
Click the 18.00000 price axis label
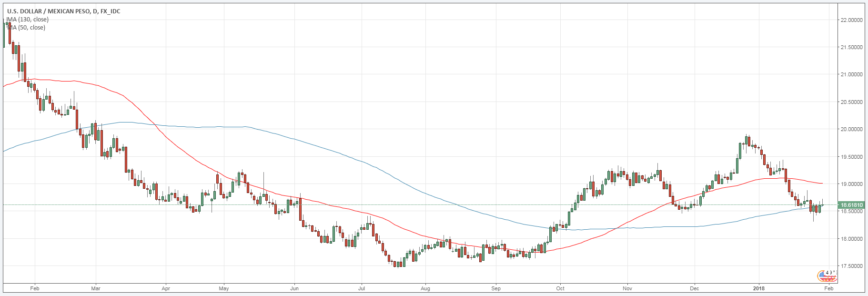[x=852, y=239]
